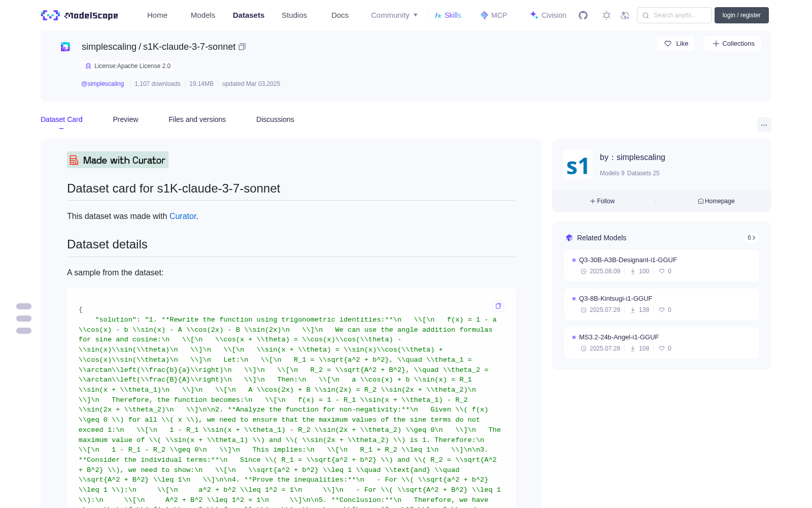Go to Home in navigation

point(157,15)
